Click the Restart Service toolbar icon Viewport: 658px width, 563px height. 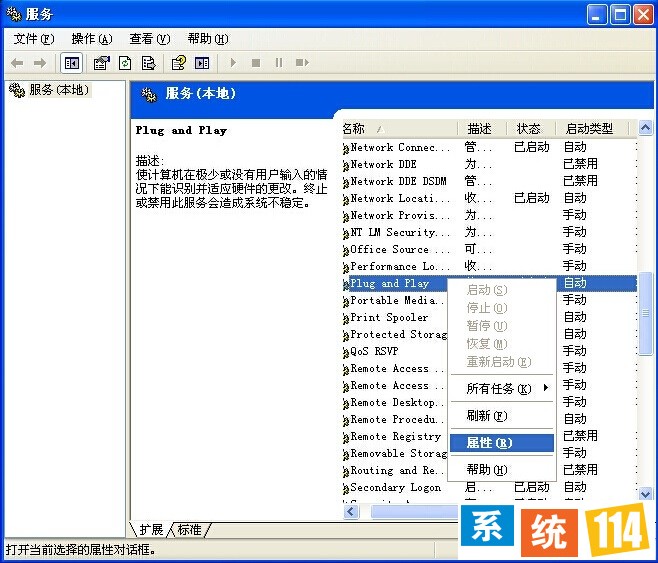(302, 63)
